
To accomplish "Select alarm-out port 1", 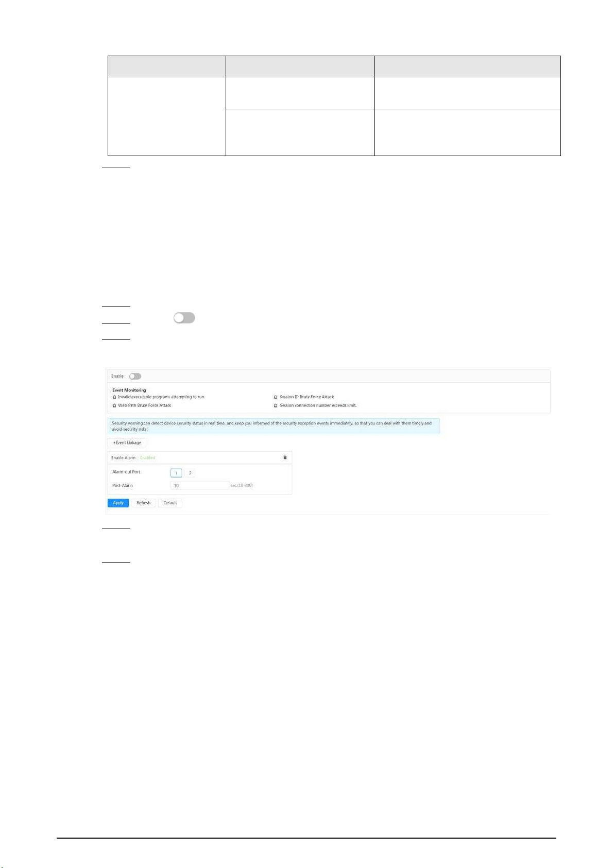I will pyautogui.click(x=176, y=473).
